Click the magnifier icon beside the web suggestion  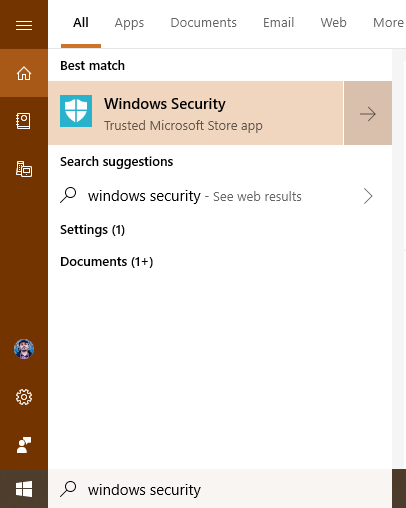68,195
